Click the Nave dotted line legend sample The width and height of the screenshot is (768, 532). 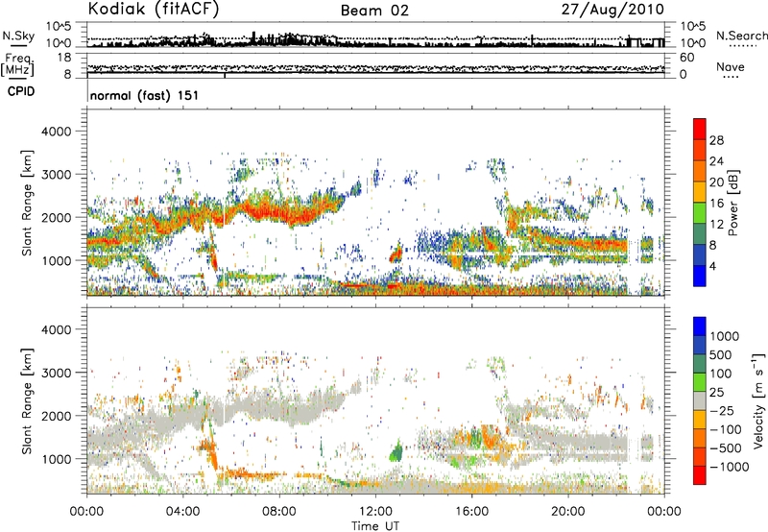pos(731,78)
